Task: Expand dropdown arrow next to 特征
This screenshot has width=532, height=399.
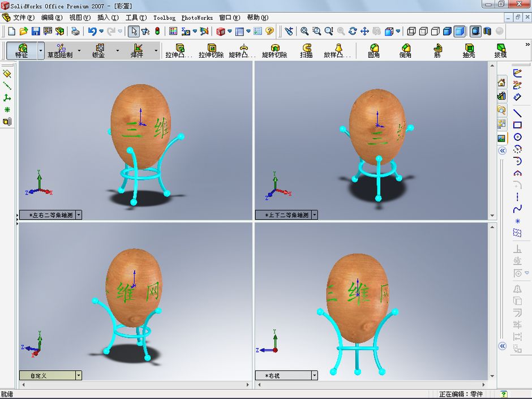Action: [41, 50]
